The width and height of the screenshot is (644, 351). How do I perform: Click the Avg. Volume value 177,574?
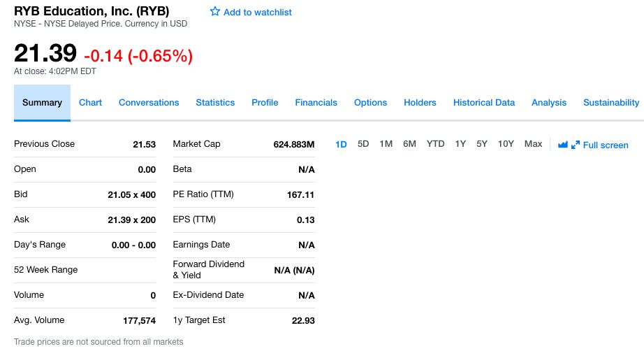[139, 321]
